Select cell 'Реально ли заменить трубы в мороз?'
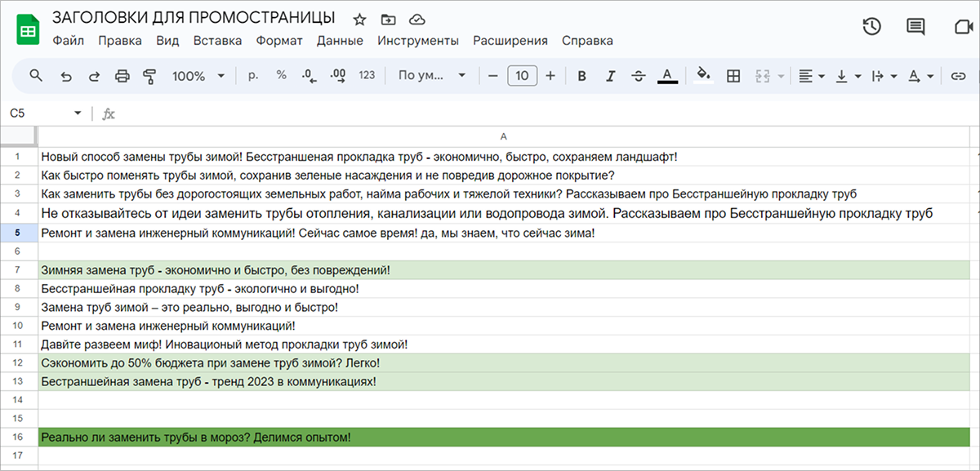980x471 pixels. click(503, 438)
